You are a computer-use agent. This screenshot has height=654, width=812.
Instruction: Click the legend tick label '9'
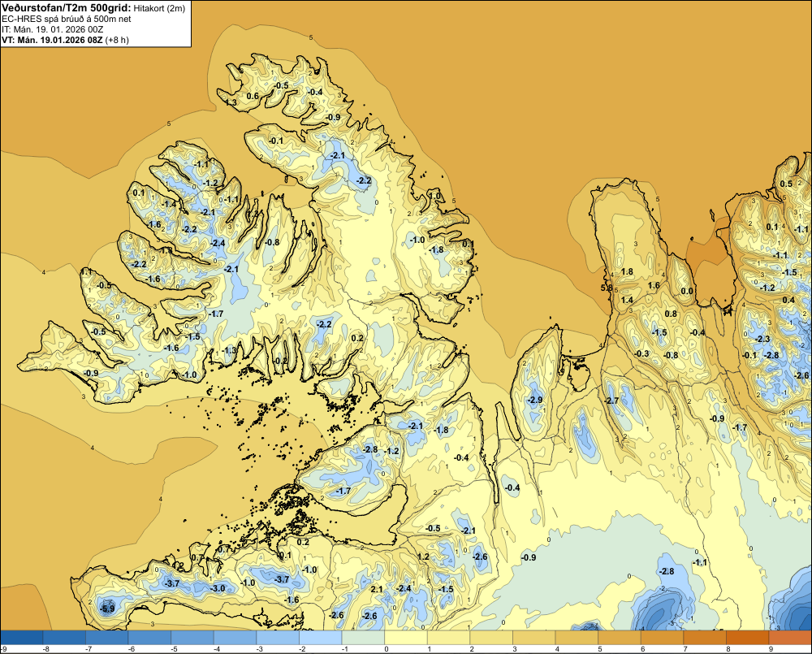[771, 649]
